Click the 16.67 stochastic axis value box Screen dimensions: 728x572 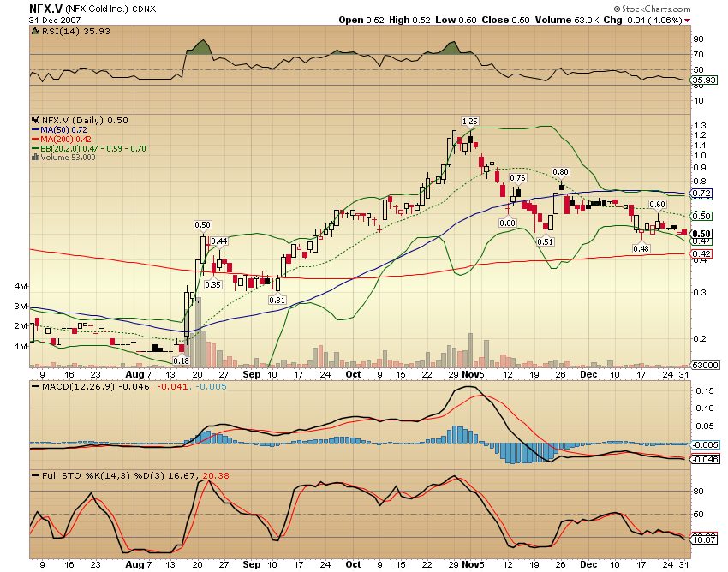705,540
